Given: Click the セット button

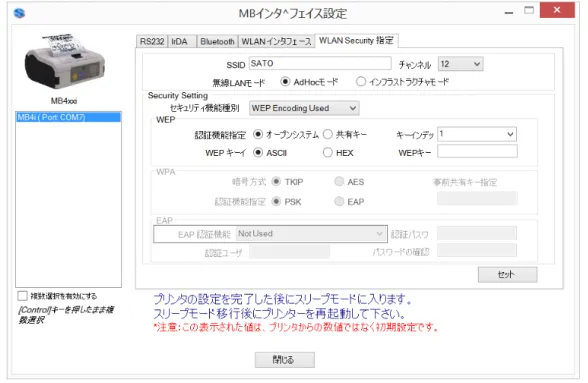Looking at the screenshot, I should [x=507, y=275].
